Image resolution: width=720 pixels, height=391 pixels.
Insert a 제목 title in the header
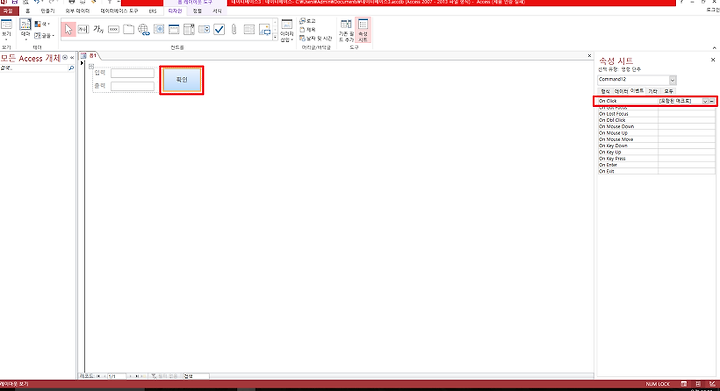click(308, 30)
